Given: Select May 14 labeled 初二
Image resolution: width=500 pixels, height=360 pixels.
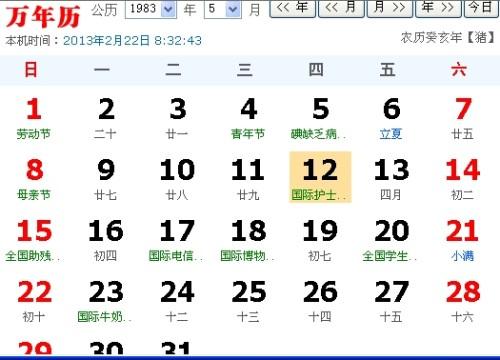Looking at the screenshot, I should tap(463, 178).
